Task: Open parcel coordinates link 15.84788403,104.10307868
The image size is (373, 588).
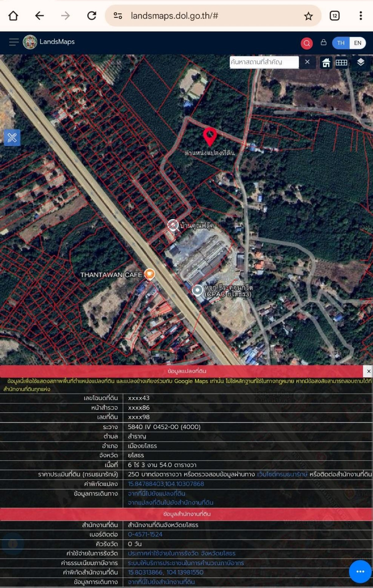Action: [166, 484]
